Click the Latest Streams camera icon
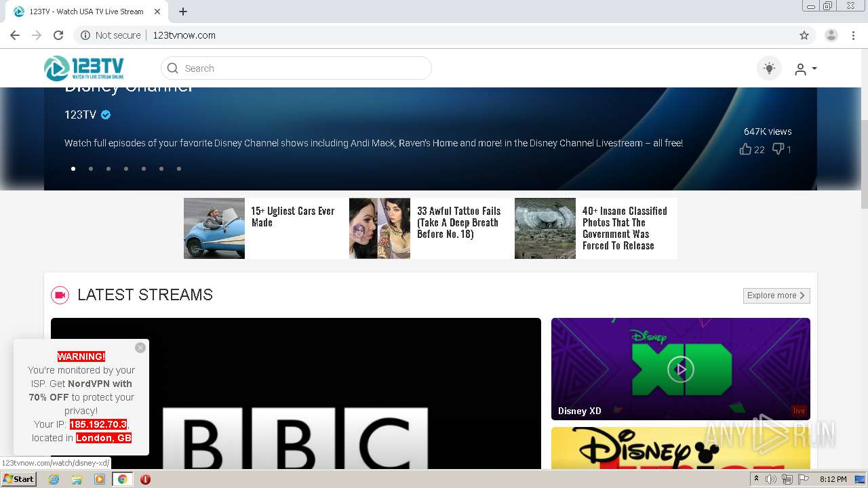868x488 pixels. (60, 295)
